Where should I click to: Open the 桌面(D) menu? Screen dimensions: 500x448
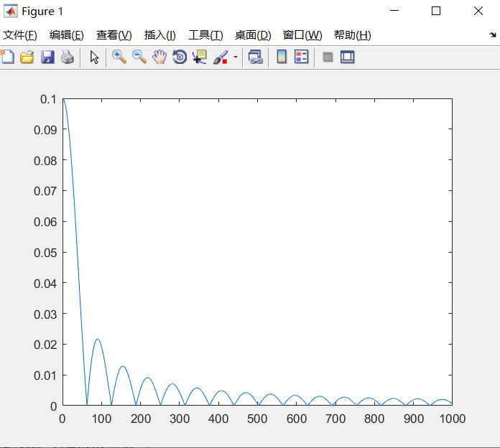click(253, 35)
